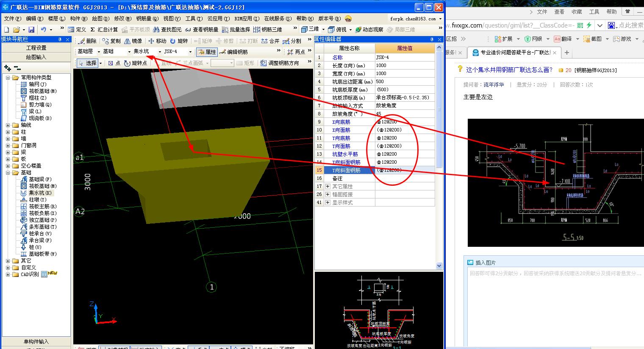The height and width of the screenshot is (349, 644).
Task: Click 调整钢筋方向 adjust rebar direction
Action: tap(280, 63)
